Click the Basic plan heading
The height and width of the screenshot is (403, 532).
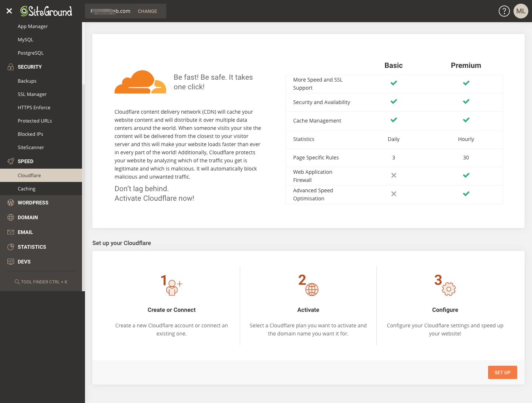coord(393,65)
